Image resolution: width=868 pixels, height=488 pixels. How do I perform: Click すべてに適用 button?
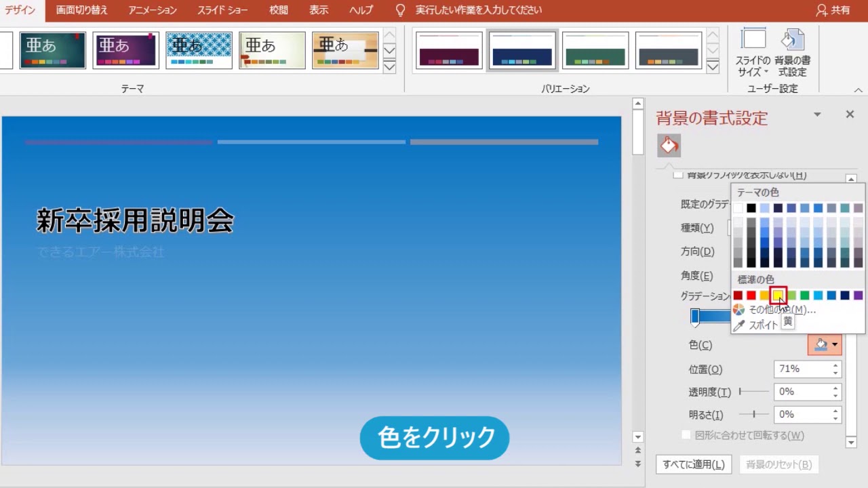tap(694, 464)
